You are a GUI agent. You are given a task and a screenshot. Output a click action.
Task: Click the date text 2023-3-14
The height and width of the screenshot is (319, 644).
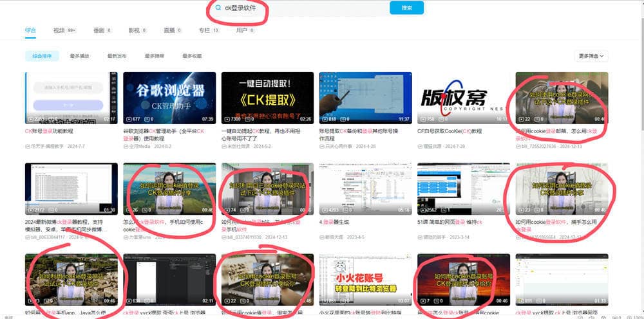tap(460, 237)
